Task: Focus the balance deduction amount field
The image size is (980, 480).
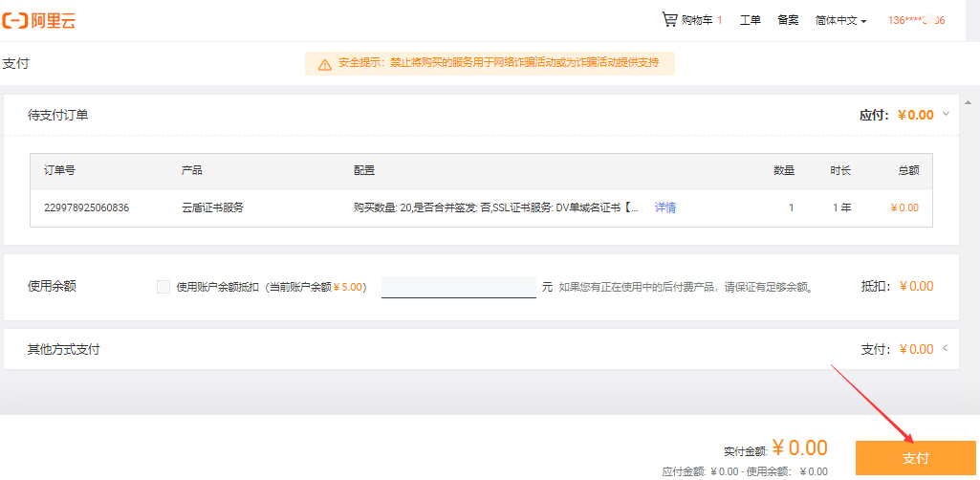Action: 459,287
